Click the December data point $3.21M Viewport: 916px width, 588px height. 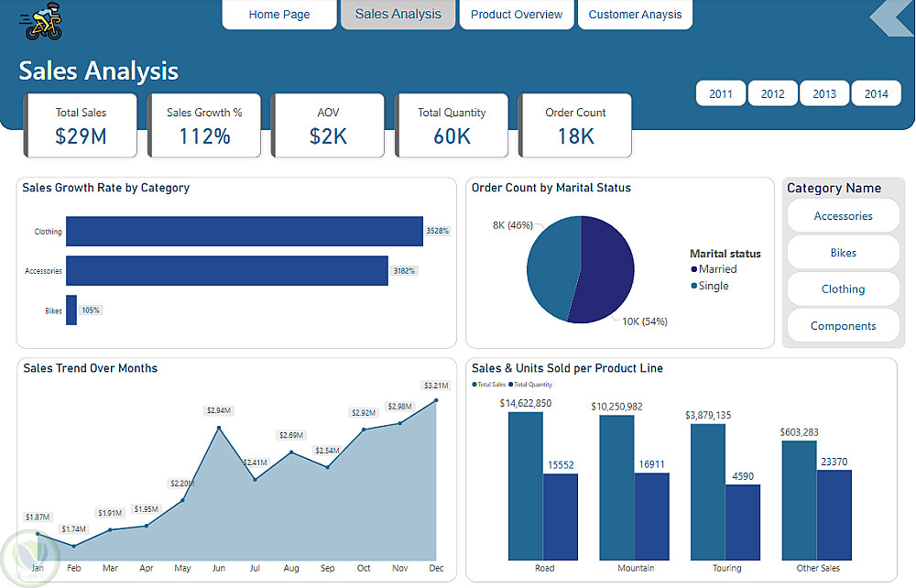436,400
